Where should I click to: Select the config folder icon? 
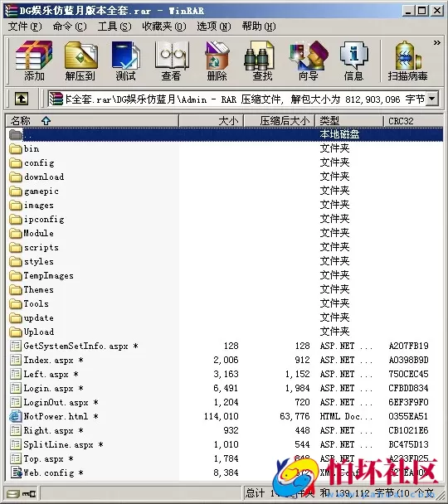pos(16,163)
